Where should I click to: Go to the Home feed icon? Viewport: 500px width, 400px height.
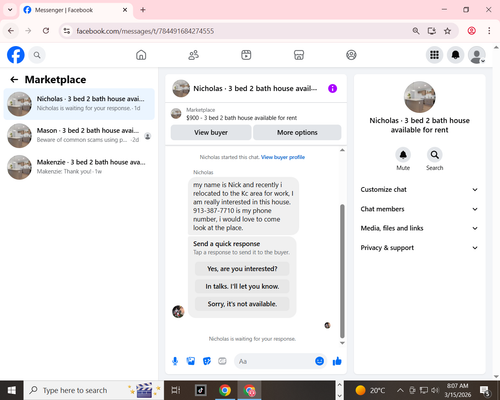(x=141, y=55)
